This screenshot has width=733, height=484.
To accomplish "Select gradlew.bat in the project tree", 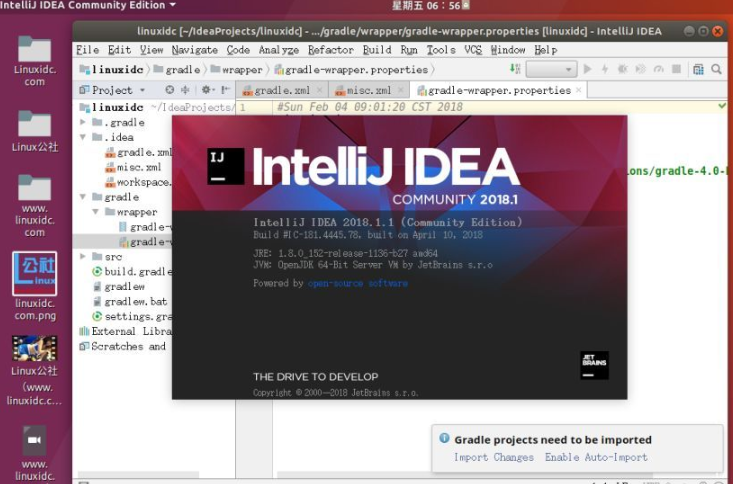I will click(130, 301).
